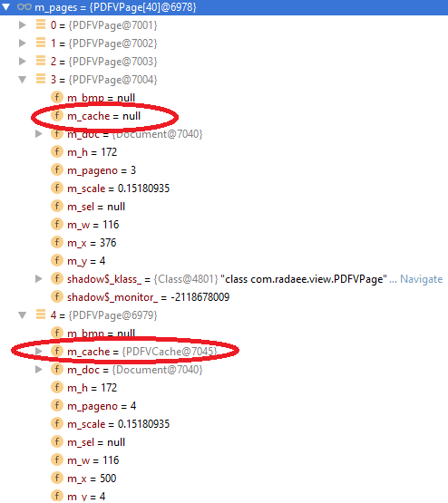Click the Navigate link for shadow$_klass_
Viewport: 448px width, 503px height.
click(x=421, y=279)
